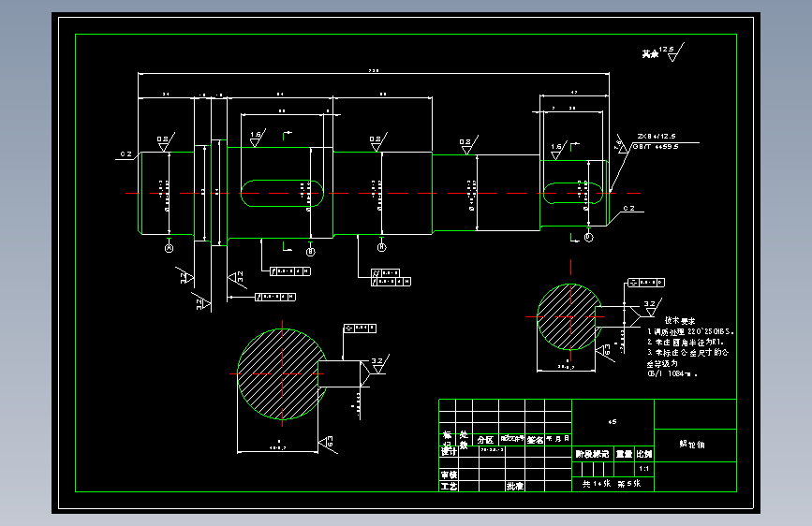812x526 pixels.
Task: Click the '其余' surface finish note
Action: tap(663, 52)
